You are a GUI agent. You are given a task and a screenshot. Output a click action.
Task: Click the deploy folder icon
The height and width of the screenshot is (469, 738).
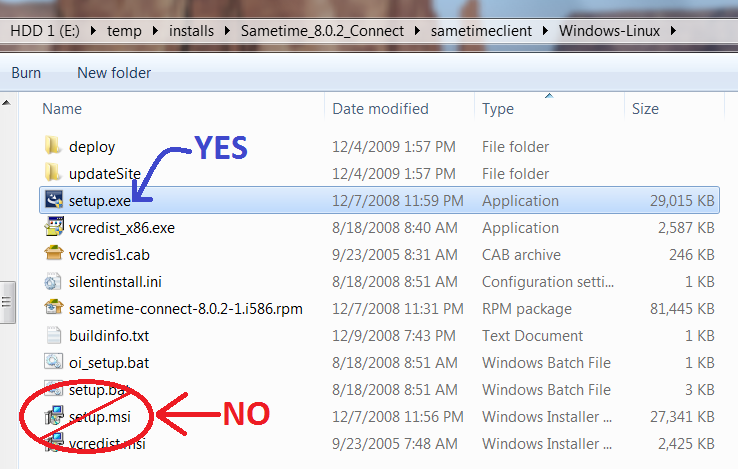(54, 147)
